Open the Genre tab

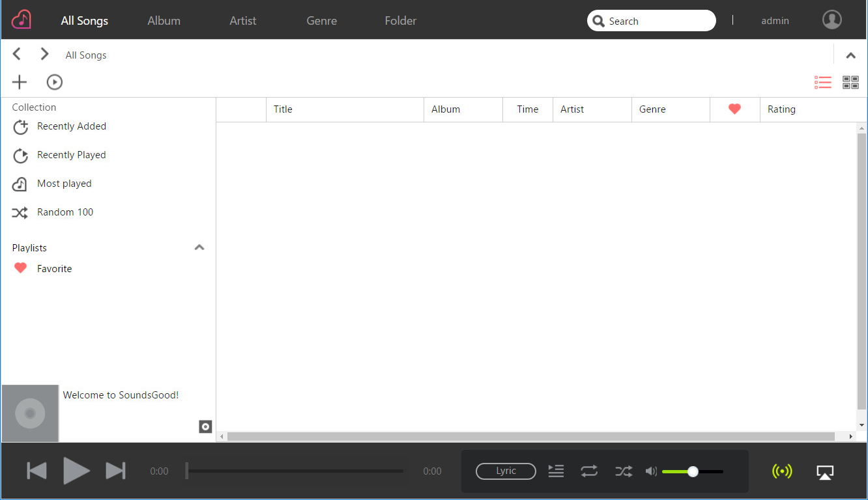click(x=321, y=21)
